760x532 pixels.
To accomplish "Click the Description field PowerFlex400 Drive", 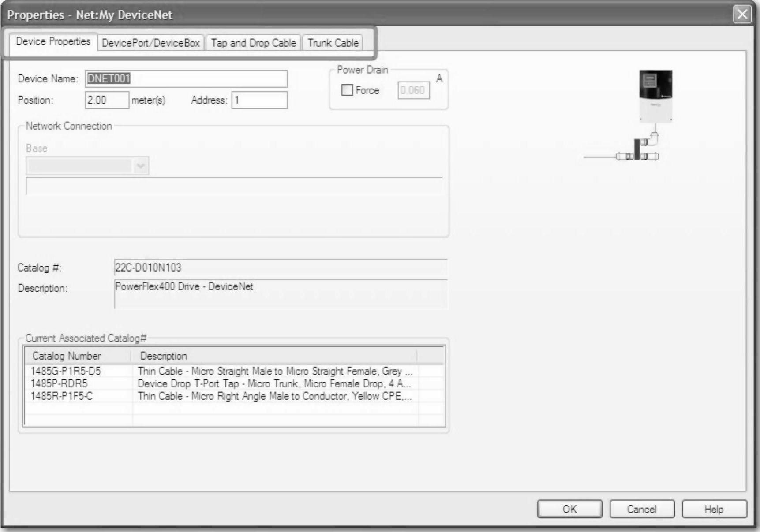I will point(281,294).
